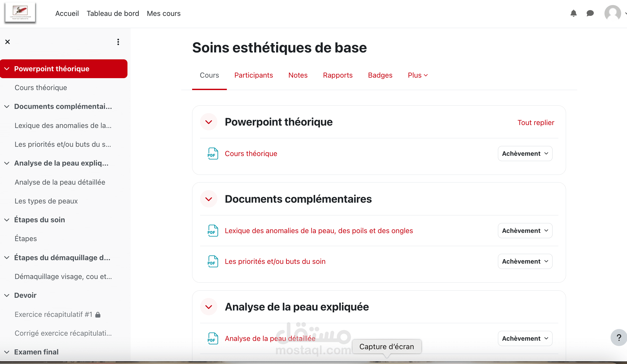The height and width of the screenshot is (364, 627).
Task: Click the user avatar profile icon
Action: (x=612, y=13)
